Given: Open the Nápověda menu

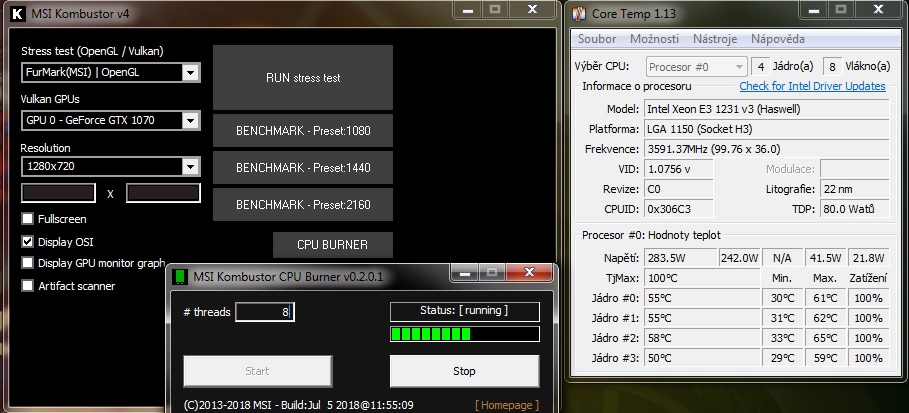Looking at the screenshot, I should pos(777,39).
